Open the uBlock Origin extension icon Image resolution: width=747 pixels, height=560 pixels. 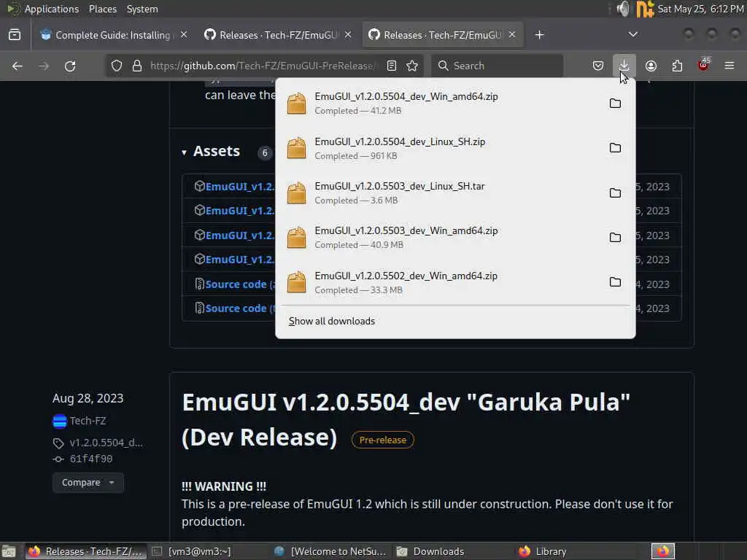click(703, 66)
